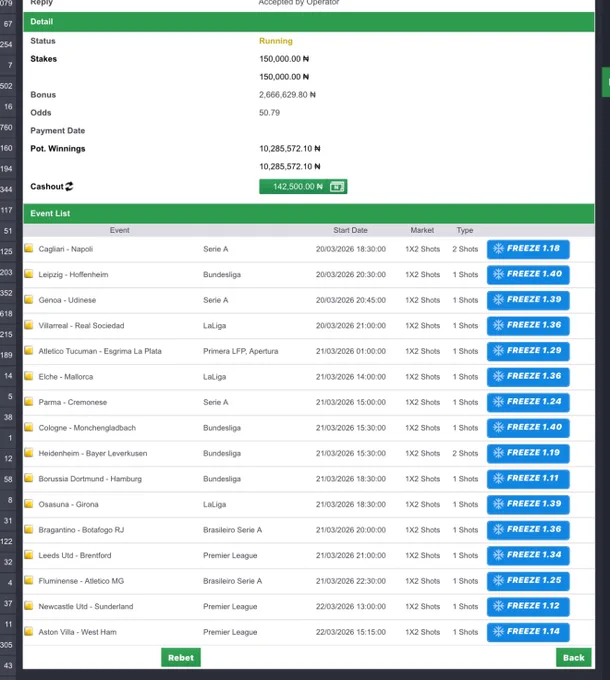Freeze Leeds Utd - Brentford at 1.34

pyautogui.click(x=528, y=556)
